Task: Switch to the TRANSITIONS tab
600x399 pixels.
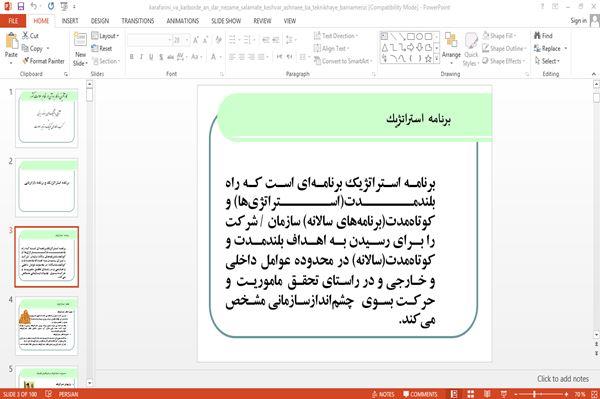Action: (x=138, y=21)
